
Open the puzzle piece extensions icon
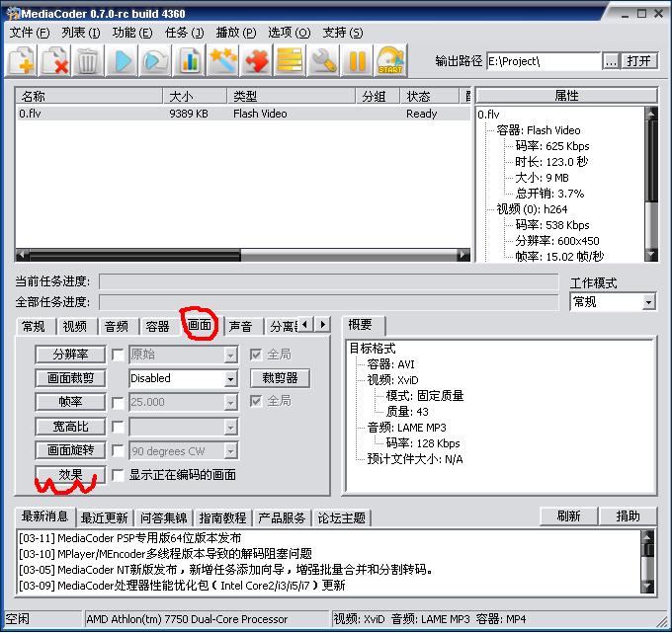[256, 61]
